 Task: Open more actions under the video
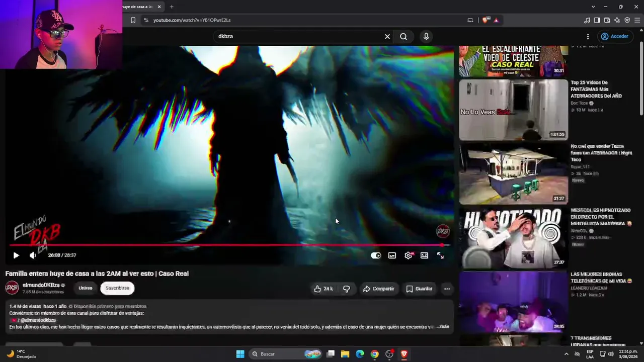point(447,289)
